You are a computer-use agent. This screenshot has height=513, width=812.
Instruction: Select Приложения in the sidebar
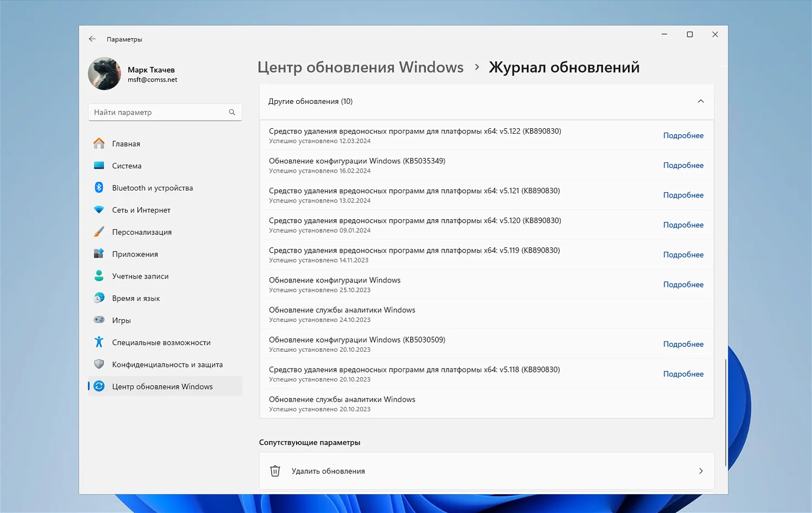click(x=165, y=254)
